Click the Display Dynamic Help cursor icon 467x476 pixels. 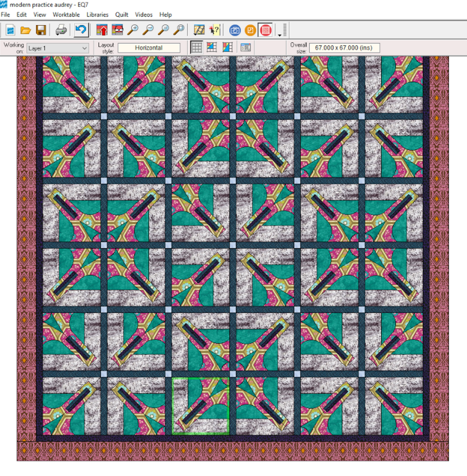214,30
